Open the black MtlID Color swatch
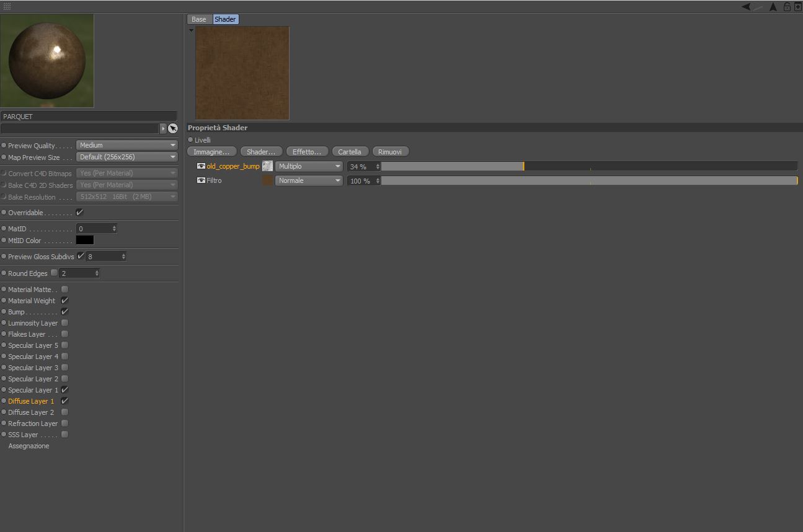The height and width of the screenshot is (532, 803). (85, 240)
